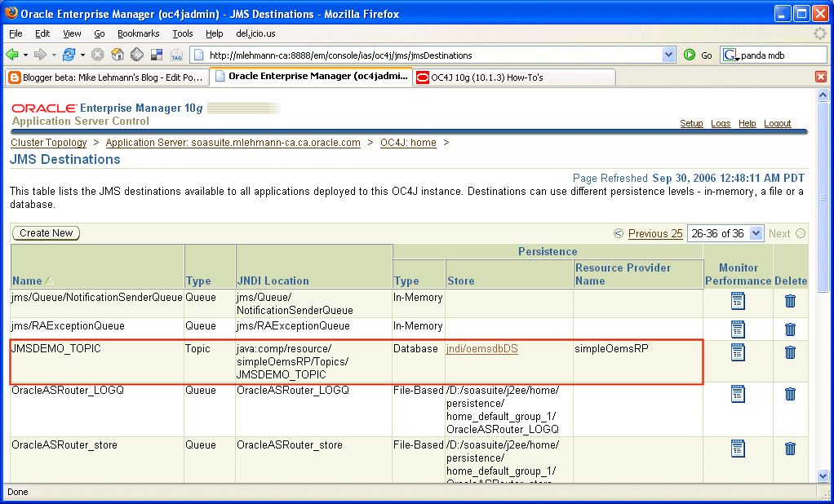Delete the JMSDEMO_TOPIC destination
Viewport: 834px width, 504px height.
click(x=791, y=352)
